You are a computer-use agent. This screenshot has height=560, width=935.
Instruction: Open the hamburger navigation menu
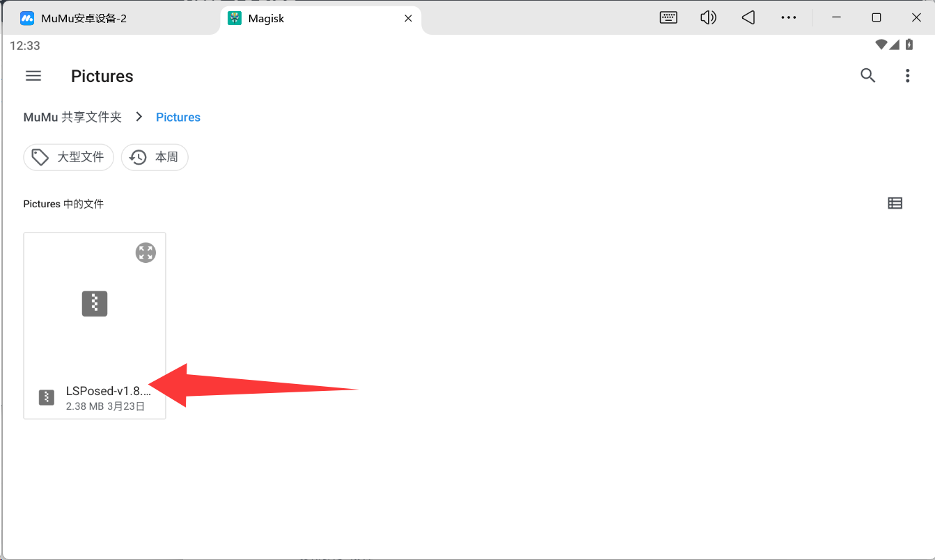[x=33, y=76]
